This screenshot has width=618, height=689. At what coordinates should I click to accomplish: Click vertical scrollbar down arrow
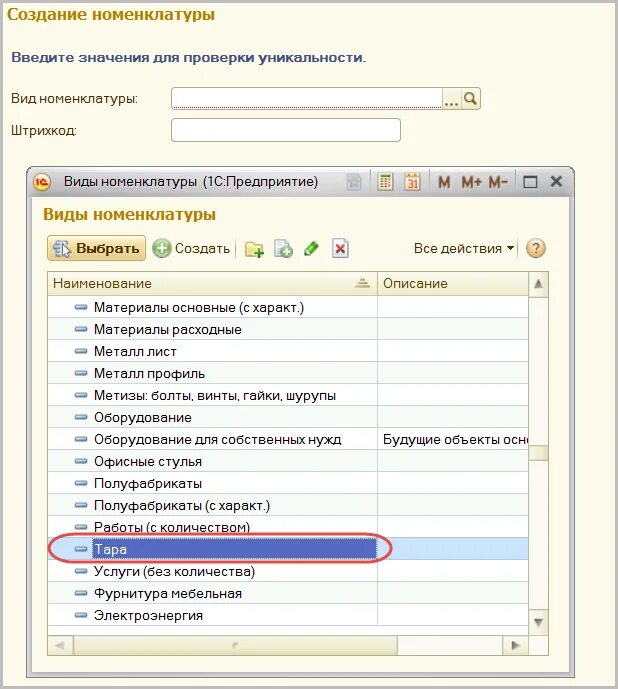[x=538, y=622]
